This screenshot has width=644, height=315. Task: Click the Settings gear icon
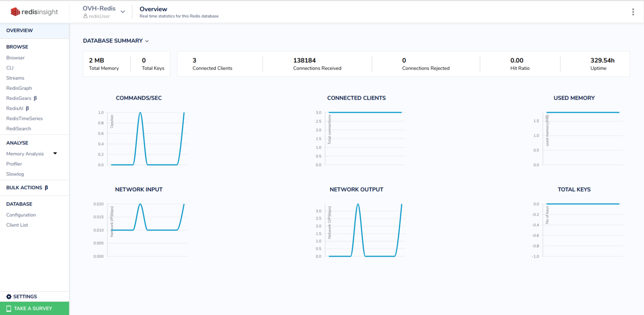click(9, 297)
